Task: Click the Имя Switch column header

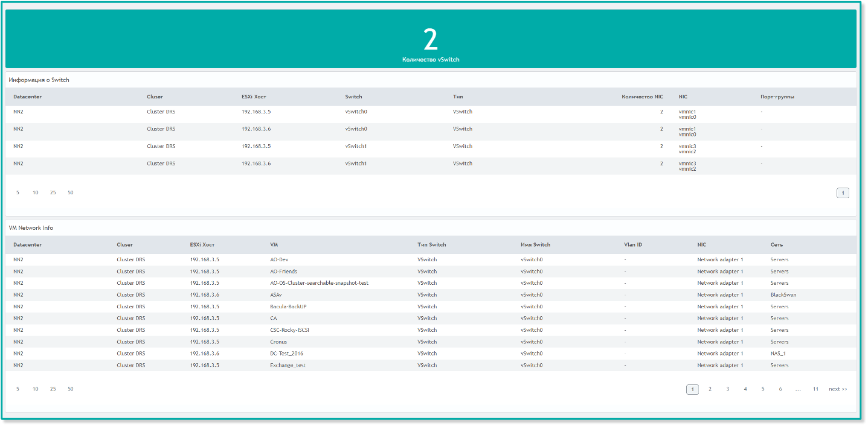Action: (x=535, y=245)
